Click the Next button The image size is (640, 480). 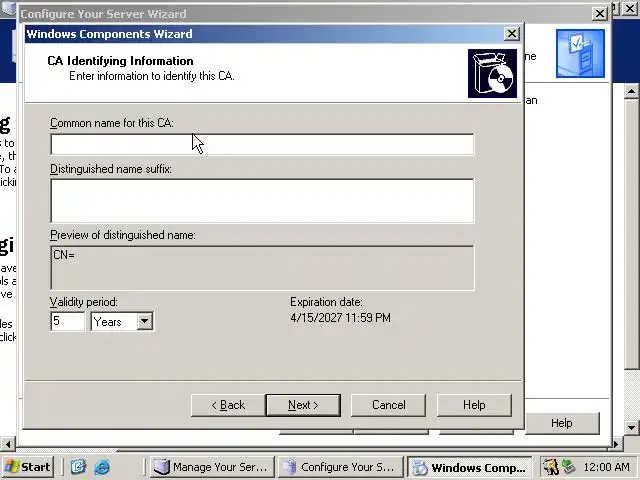point(303,405)
